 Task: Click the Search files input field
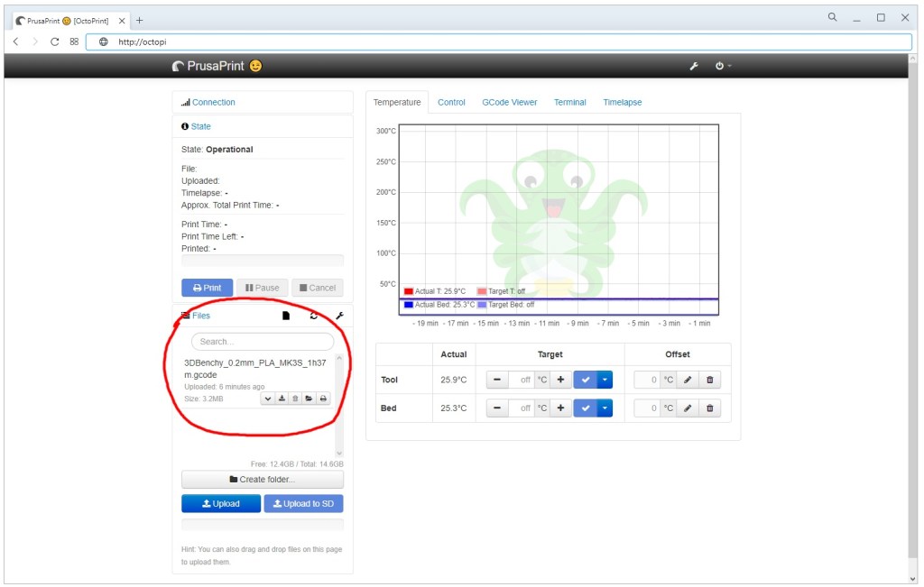pyautogui.click(x=263, y=341)
